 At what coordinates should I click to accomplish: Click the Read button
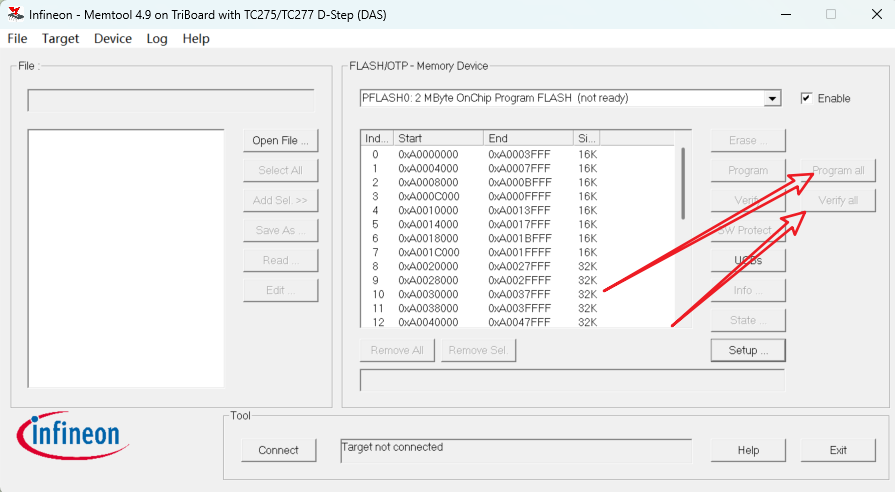280,260
